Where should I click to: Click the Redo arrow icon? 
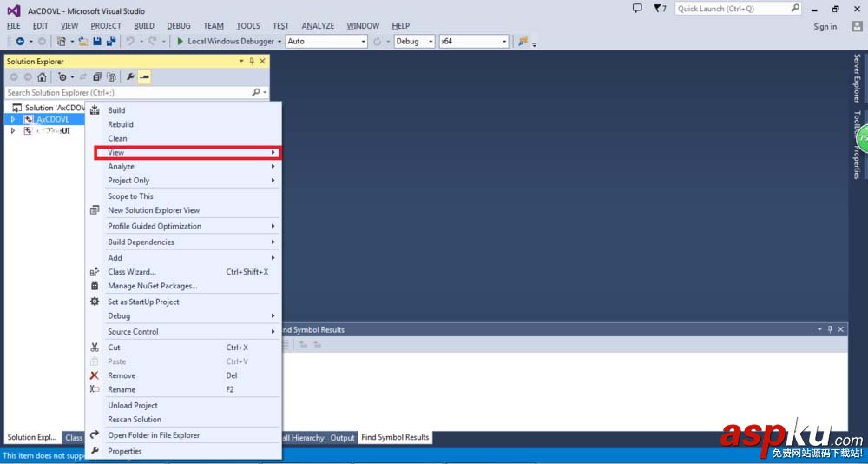152,42
